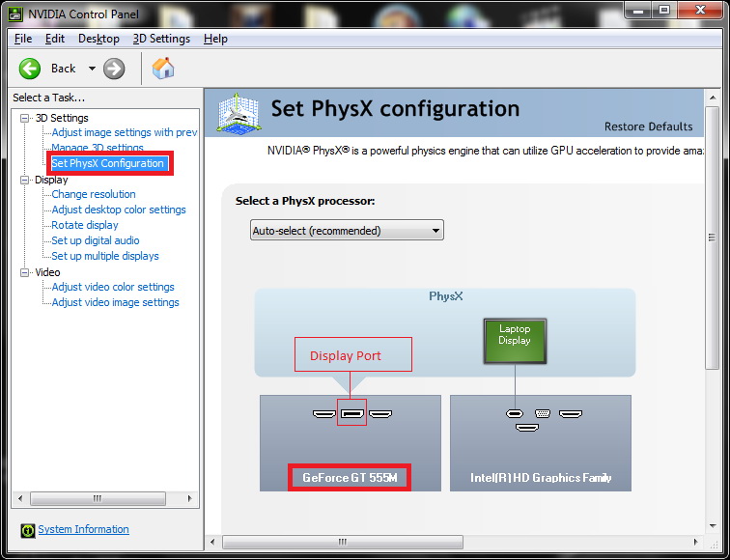Image resolution: width=730 pixels, height=560 pixels.
Task: Click the Intel(R) HD Graphics Family label
Action: pyautogui.click(x=541, y=478)
